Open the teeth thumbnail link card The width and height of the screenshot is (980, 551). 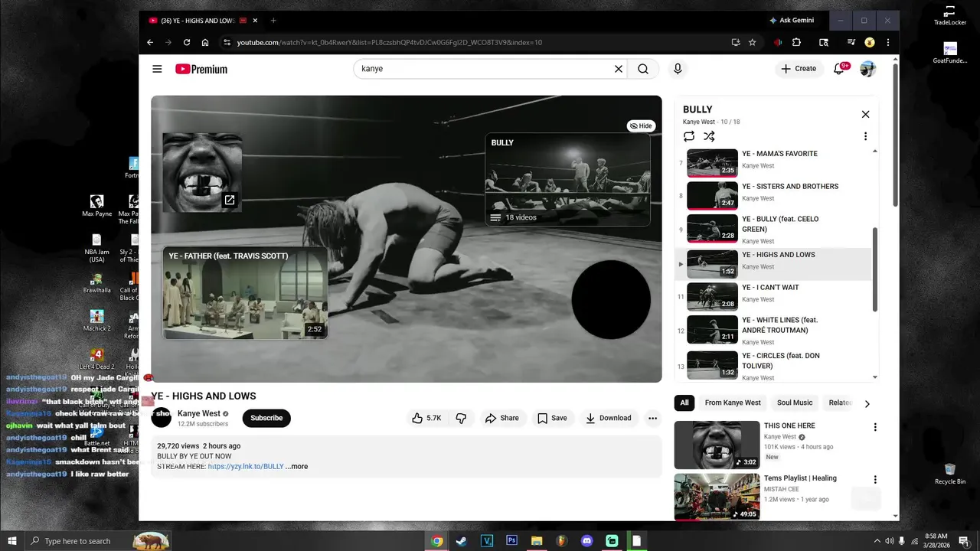click(x=202, y=173)
